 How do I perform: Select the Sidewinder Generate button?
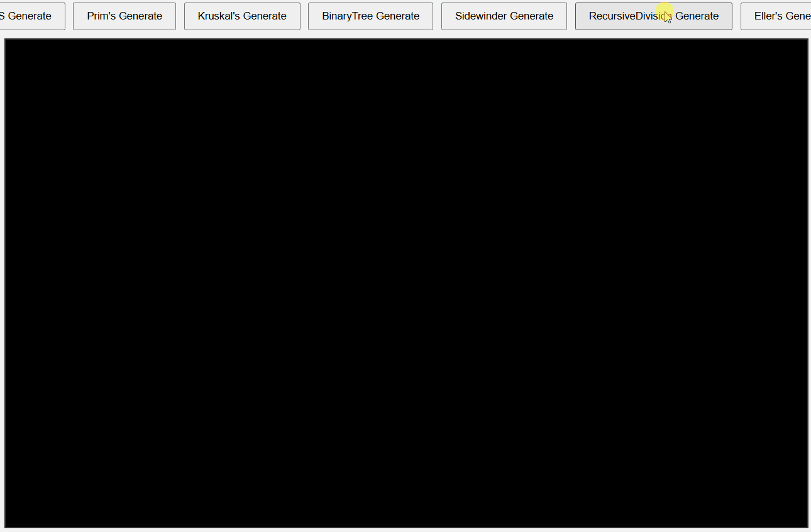tap(504, 16)
